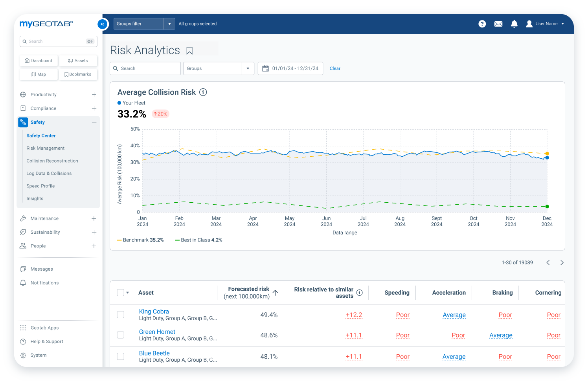Check the select-all checkbox in table header
This screenshot has height=381, width=588.
120,292
